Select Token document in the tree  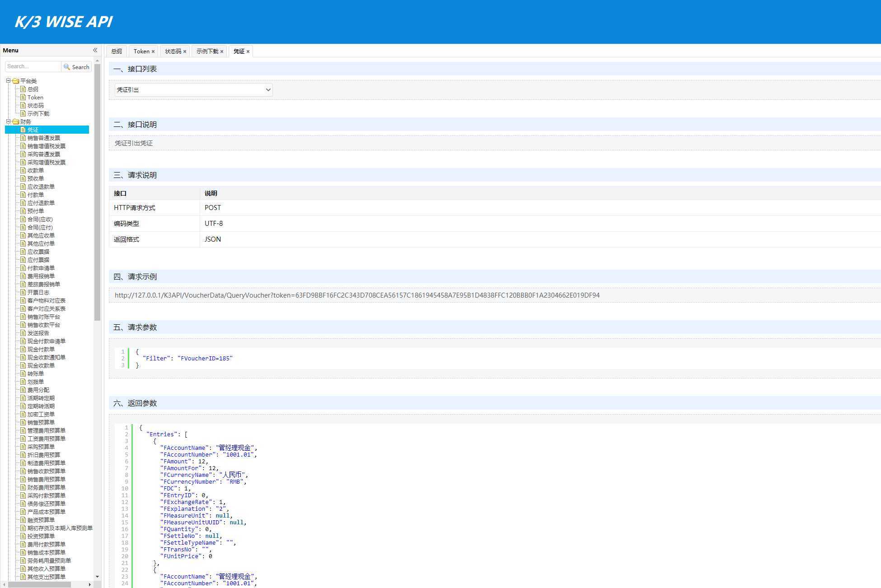pyautogui.click(x=35, y=98)
